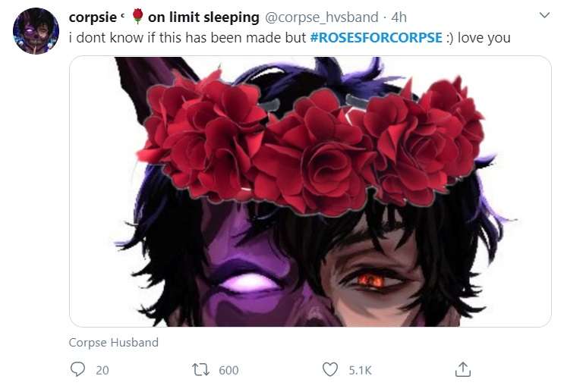Expand the tweet options chevron menu

(544, 15)
